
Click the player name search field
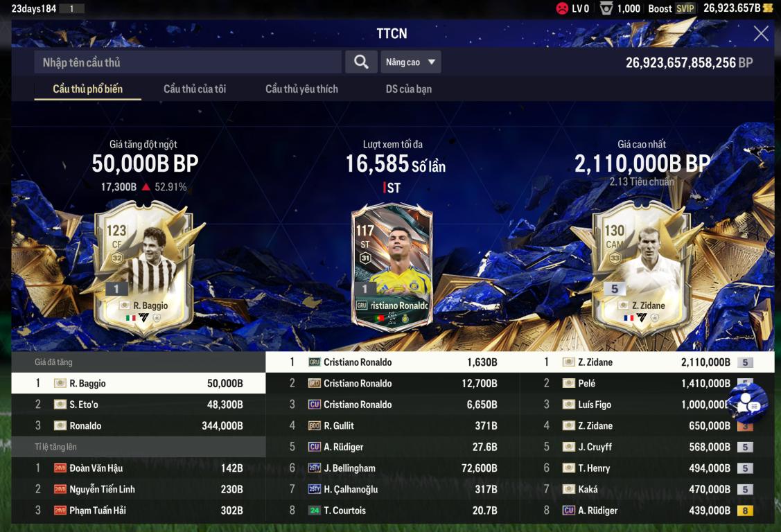(188, 62)
